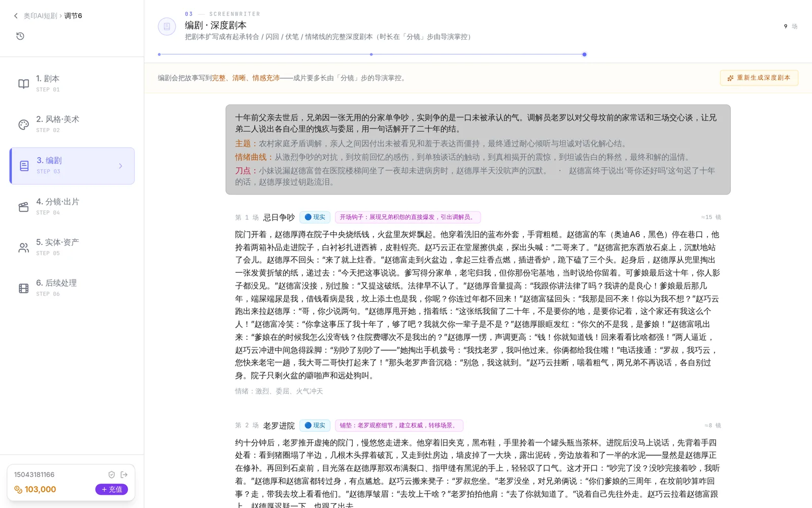Screen dimensions: 812x508
Task: Click the 开场钩子 tag on scene 1
Action: click(408, 217)
